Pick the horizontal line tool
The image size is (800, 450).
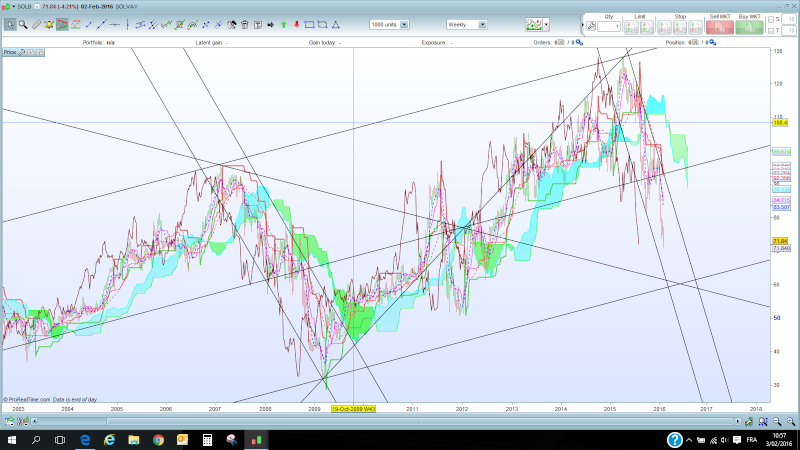tap(114, 24)
